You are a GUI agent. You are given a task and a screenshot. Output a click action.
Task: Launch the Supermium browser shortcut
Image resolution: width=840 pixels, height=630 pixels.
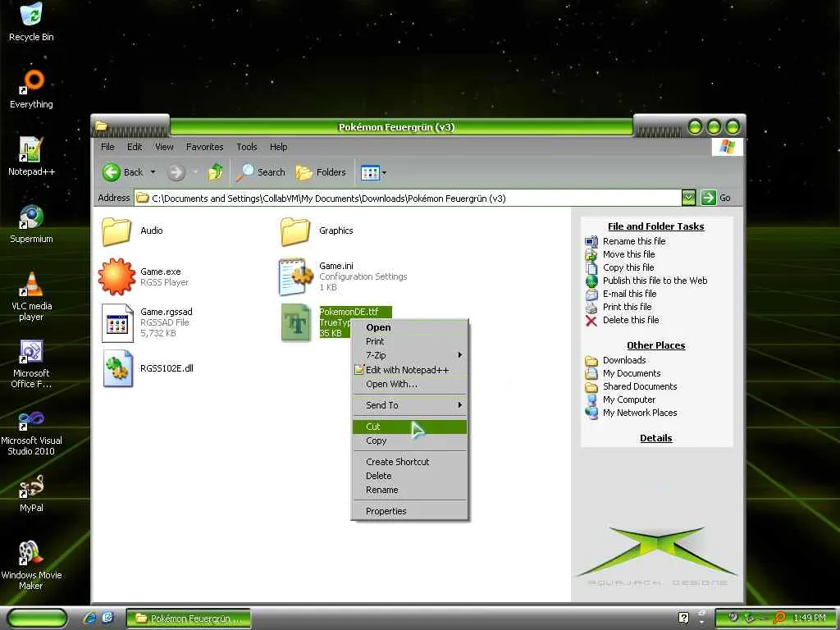point(31,224)
